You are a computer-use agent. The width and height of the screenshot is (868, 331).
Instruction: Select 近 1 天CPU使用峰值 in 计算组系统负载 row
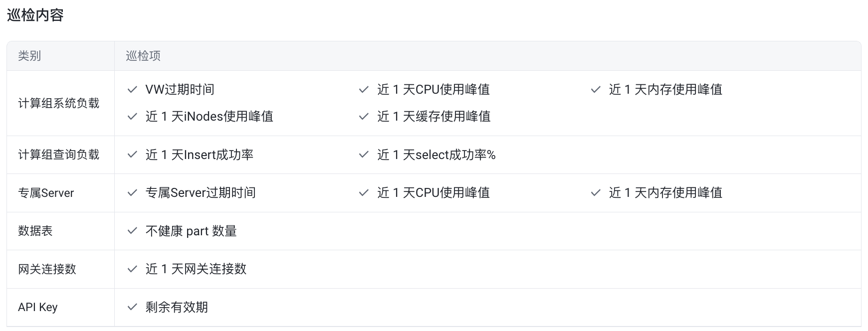tap(434, 90)
